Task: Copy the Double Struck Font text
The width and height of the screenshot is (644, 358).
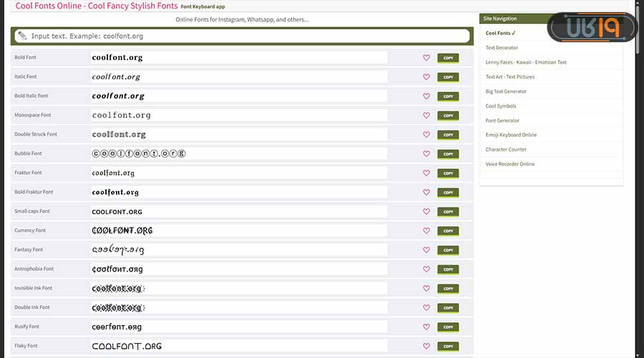Action: click(448, 135)
